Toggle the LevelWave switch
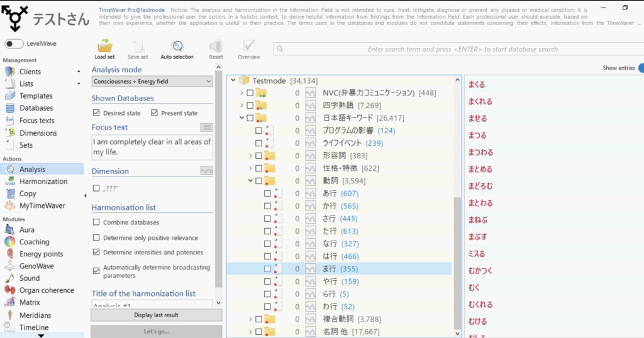 [x=14, y=43]
